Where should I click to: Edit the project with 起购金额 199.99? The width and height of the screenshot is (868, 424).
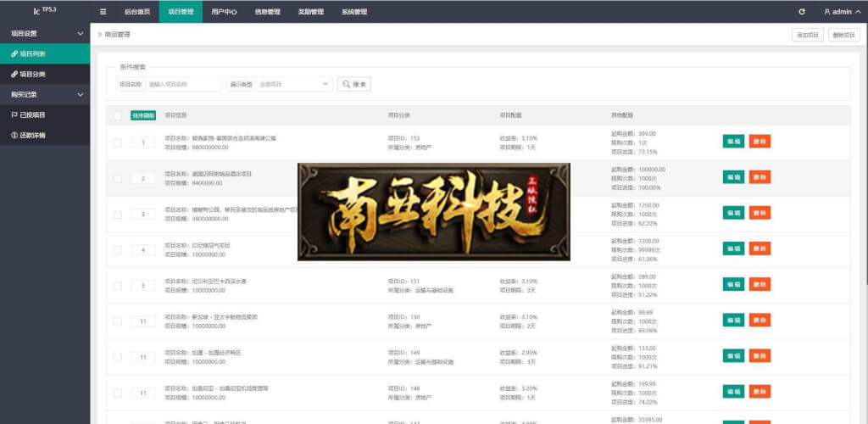733,391
